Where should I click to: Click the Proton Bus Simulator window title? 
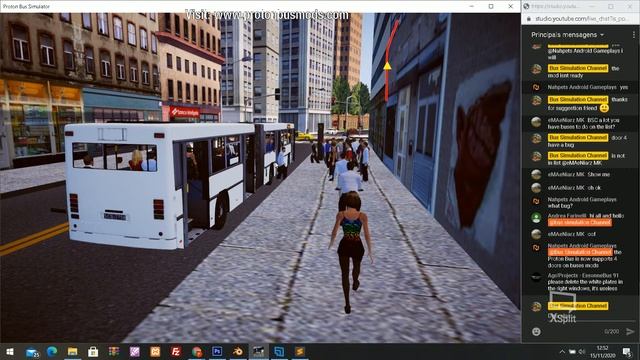point(26,7)
